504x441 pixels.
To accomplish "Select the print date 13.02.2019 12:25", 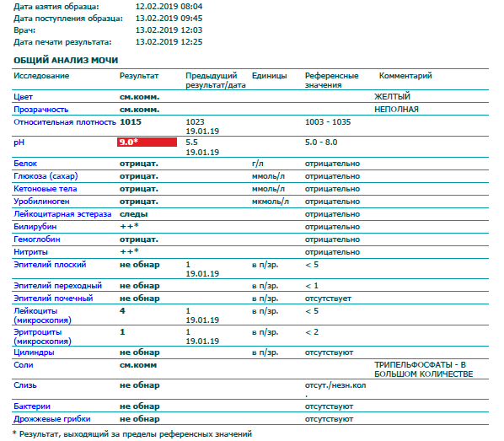I will 169,42.
